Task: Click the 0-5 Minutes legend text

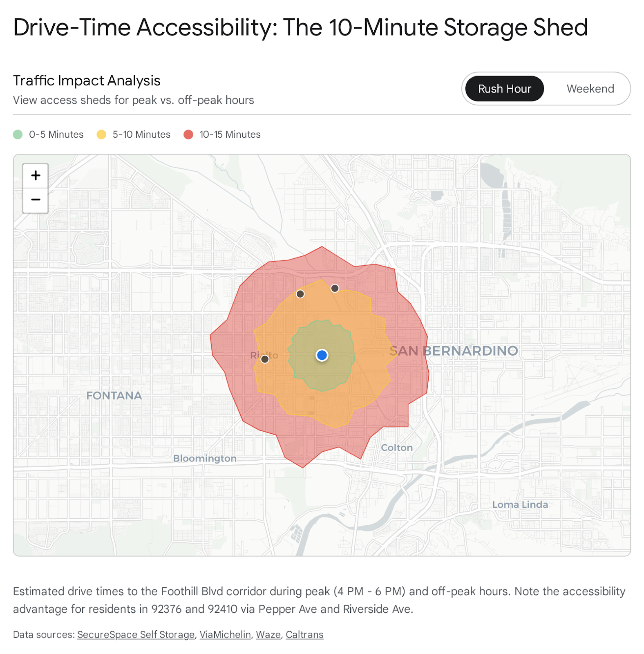Action: tap(56, 134)
